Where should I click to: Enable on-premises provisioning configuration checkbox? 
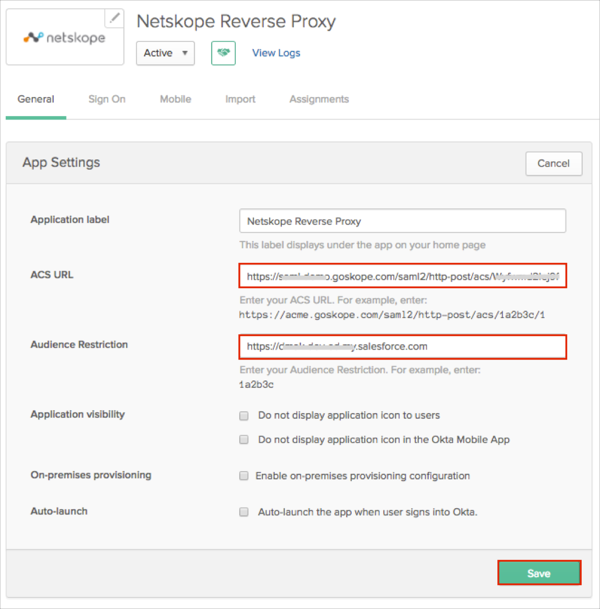[x=244, y=476]
